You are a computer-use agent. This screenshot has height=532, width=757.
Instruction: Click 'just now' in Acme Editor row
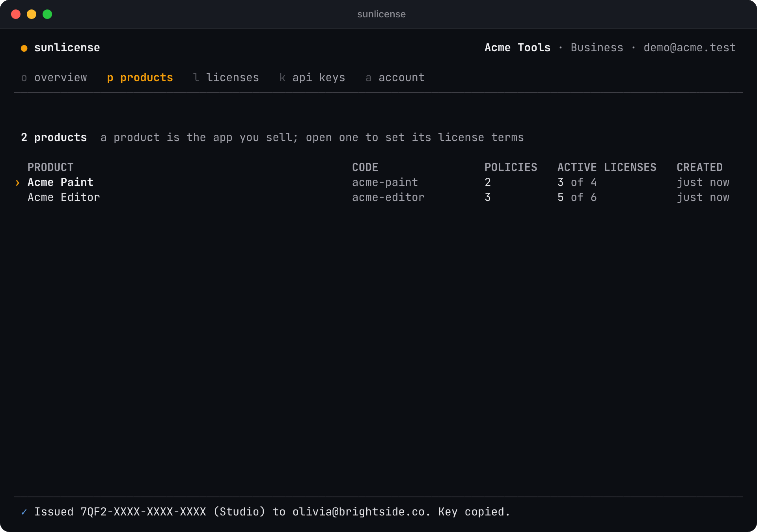tap(703, 197)
